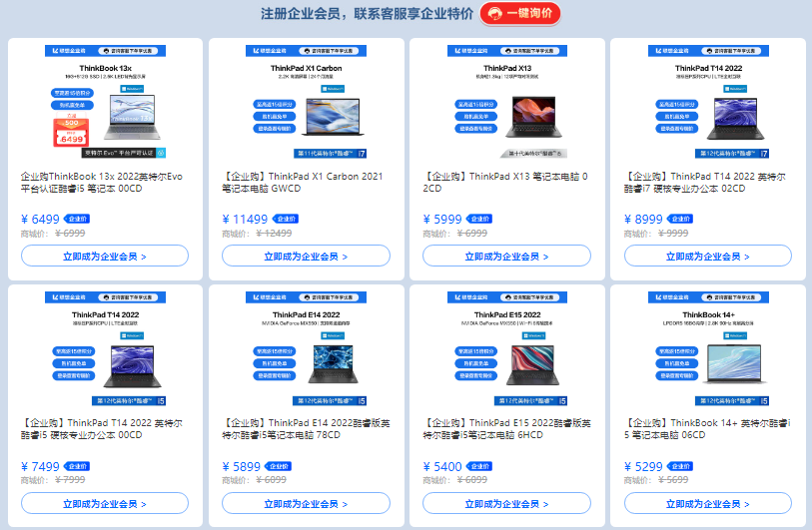The image size is (812, 530).
Task: Click struck-through mall price ¥12499
Action: [x=274, y=234]
